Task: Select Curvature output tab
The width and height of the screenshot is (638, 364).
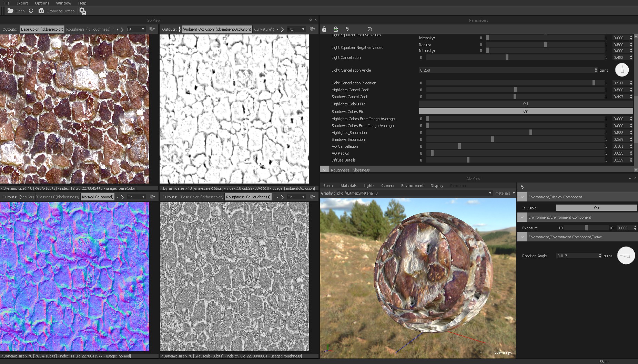Action: click(x=264, y=29)
